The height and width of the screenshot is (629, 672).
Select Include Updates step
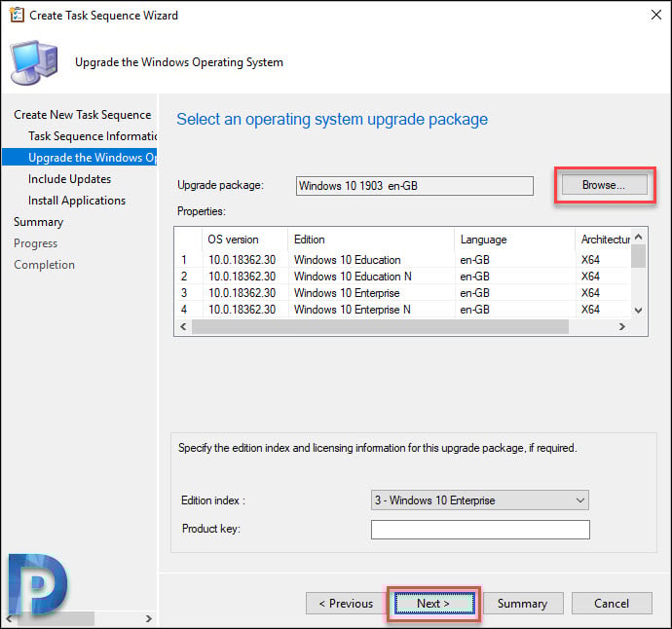69,179
